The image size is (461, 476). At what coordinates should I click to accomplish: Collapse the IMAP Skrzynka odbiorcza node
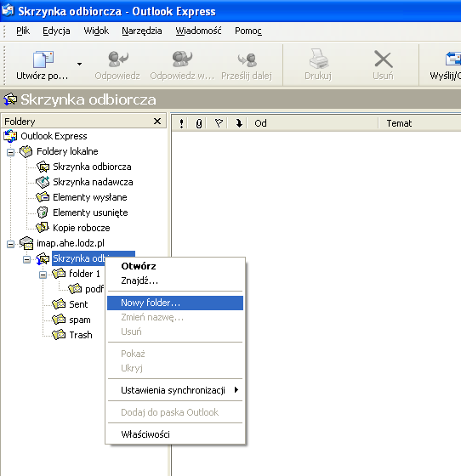pyautogui.click(x=26, y=259)
